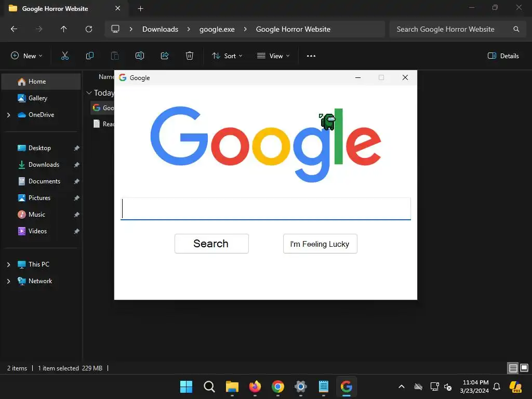Go back with the left arrow button
Viewport: 532px width, 399px height.
(x=14, y=29)
